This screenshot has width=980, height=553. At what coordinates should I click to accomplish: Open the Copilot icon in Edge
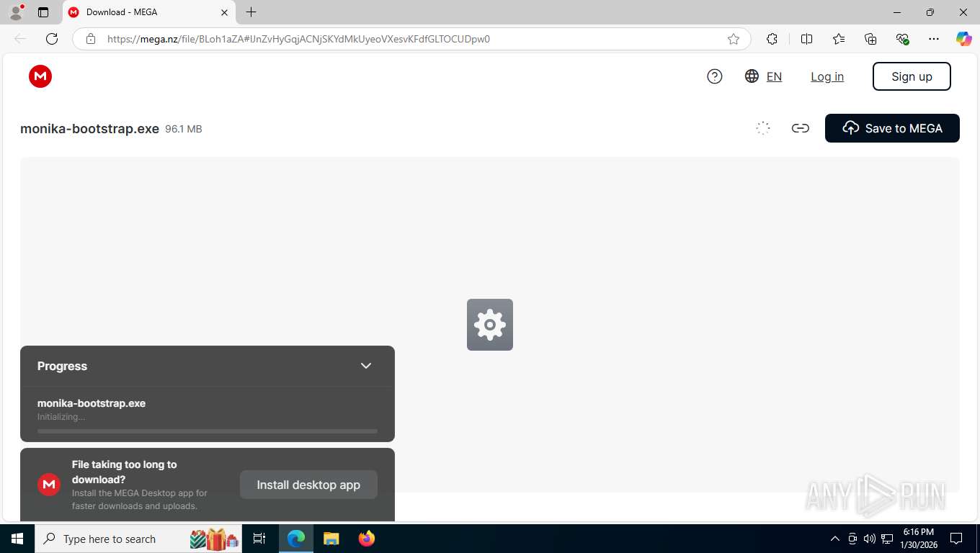[964, 39]
